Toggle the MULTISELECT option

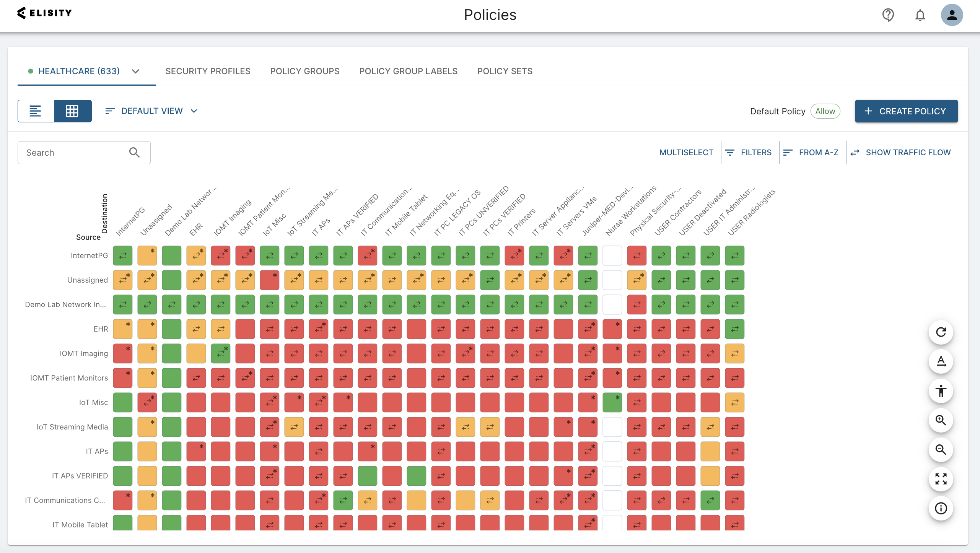point(686,152)
